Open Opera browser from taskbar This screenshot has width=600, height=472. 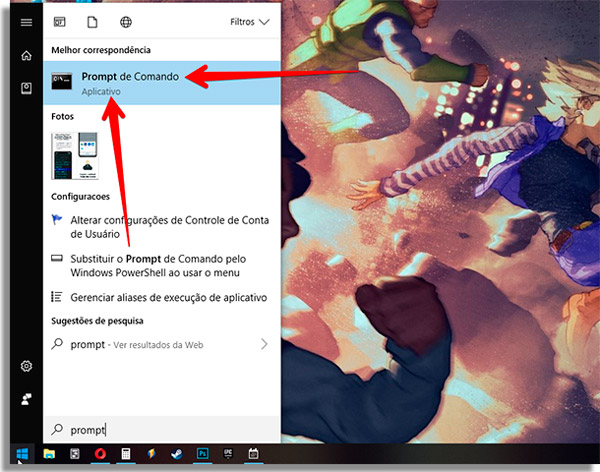100,454
